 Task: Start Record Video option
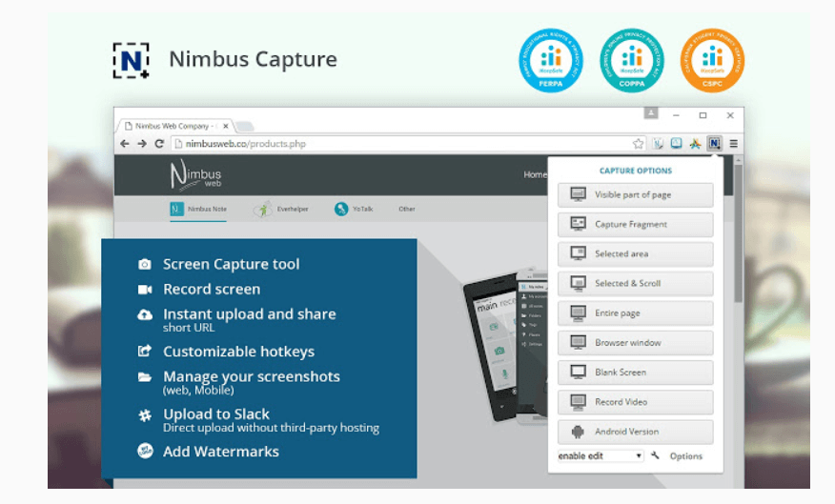(x=635, y=402)
